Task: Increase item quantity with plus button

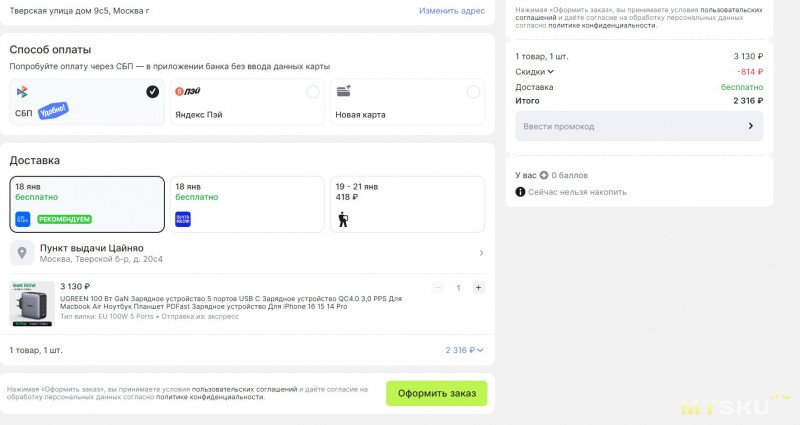Action: point(478,288)
